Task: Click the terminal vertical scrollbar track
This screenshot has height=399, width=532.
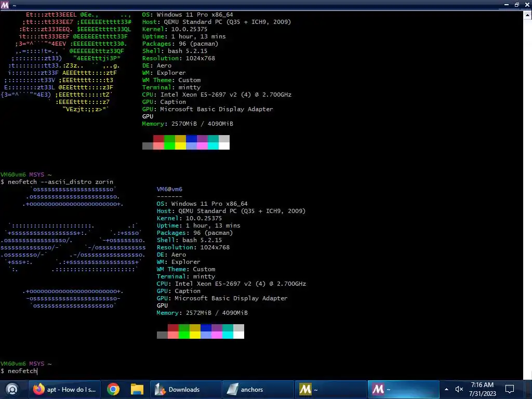Action: tap(528, 199)
